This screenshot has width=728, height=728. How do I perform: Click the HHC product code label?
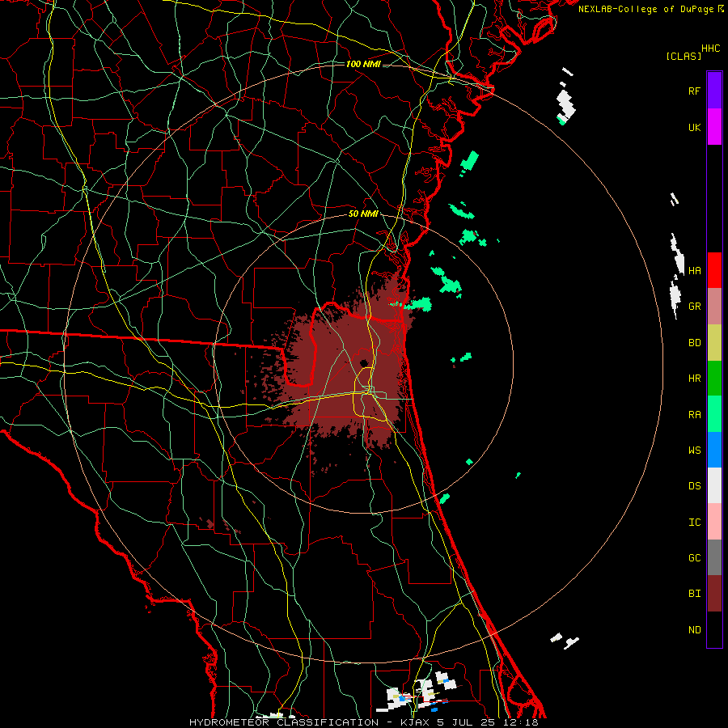tap(711, 49)
